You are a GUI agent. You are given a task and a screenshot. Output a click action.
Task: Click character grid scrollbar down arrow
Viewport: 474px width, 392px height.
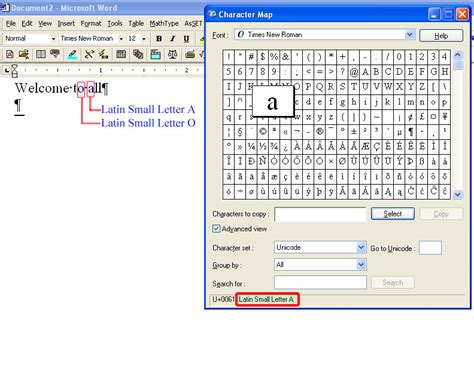click(x=458, y=195)
